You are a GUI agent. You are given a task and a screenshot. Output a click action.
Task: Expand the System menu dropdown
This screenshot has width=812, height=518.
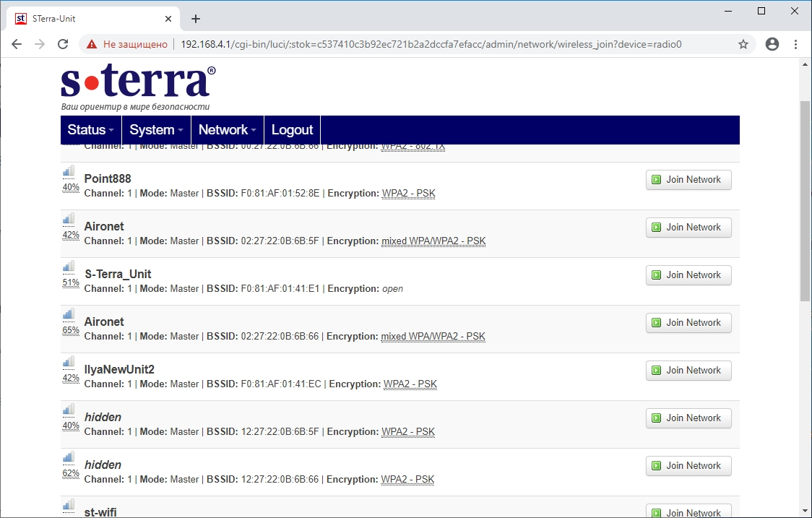(x=156, y=129)
